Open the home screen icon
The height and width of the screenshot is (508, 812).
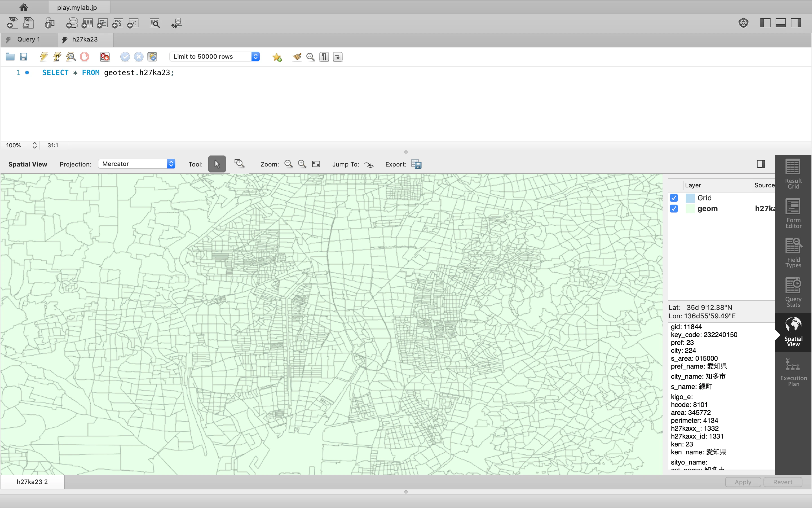click(23, 7)
